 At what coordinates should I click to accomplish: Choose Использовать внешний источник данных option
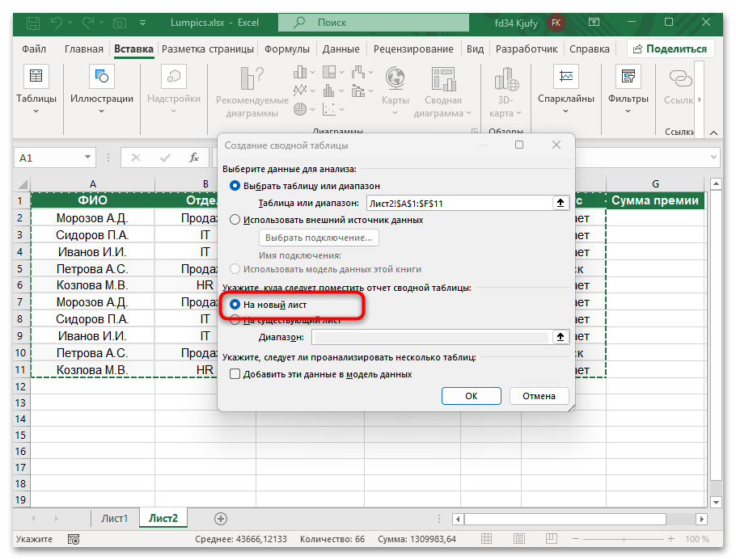click(x=234, y=219)
